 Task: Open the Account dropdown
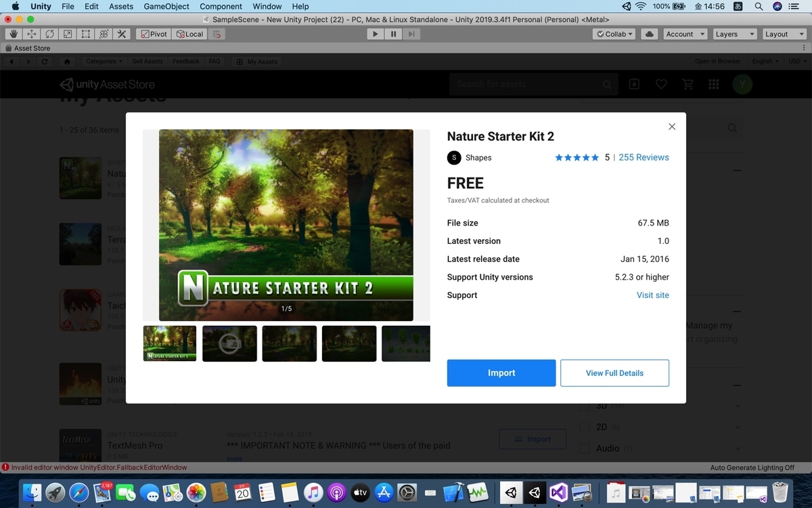click(684, 34)
